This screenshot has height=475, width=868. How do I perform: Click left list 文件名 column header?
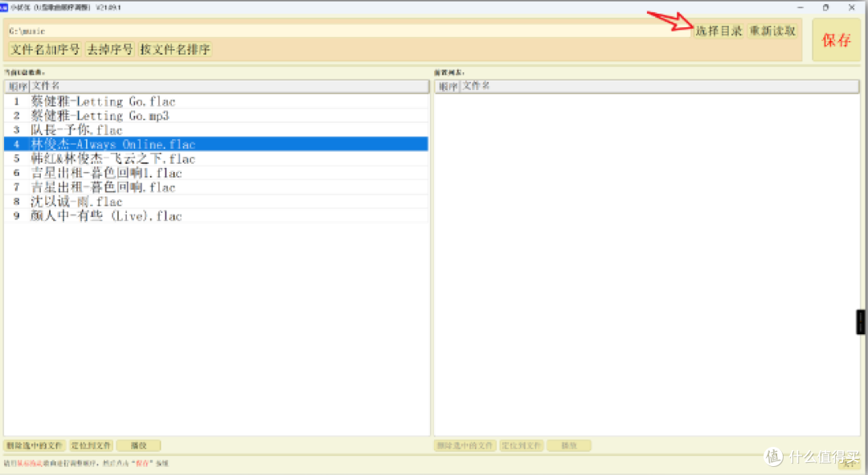point(228,86)
